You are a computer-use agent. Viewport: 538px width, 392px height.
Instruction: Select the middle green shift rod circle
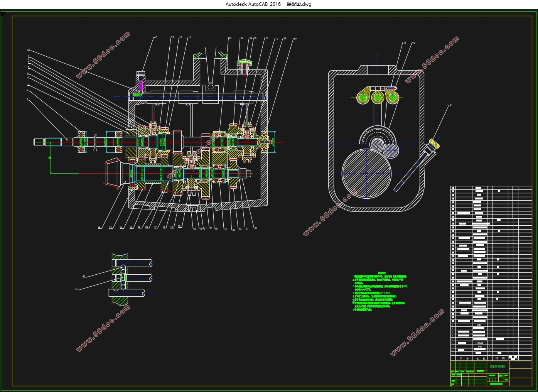click(377, 98)
